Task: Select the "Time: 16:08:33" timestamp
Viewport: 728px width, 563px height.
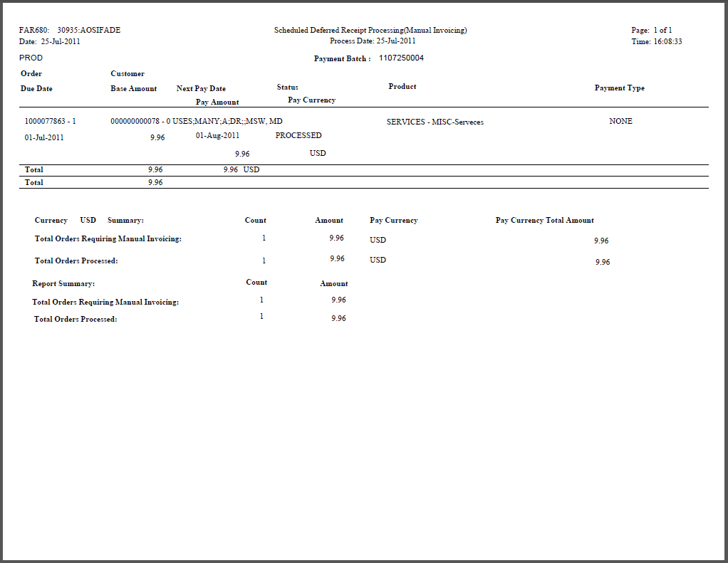Action: [x=657, y=42]
